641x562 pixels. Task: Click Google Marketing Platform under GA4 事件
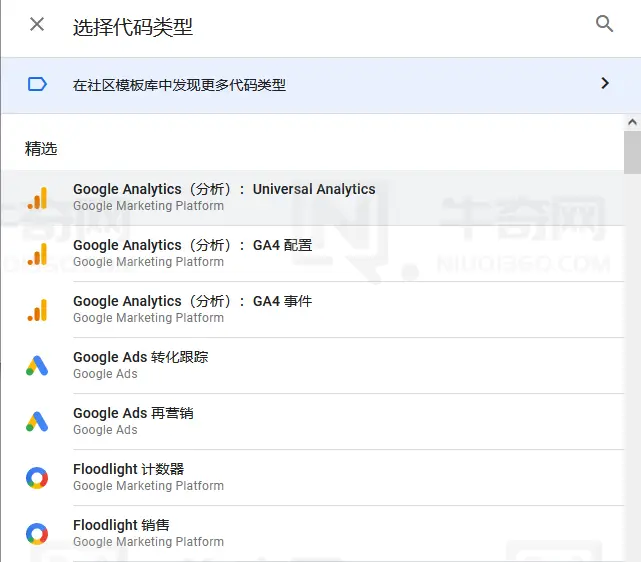tap(148, 318)
